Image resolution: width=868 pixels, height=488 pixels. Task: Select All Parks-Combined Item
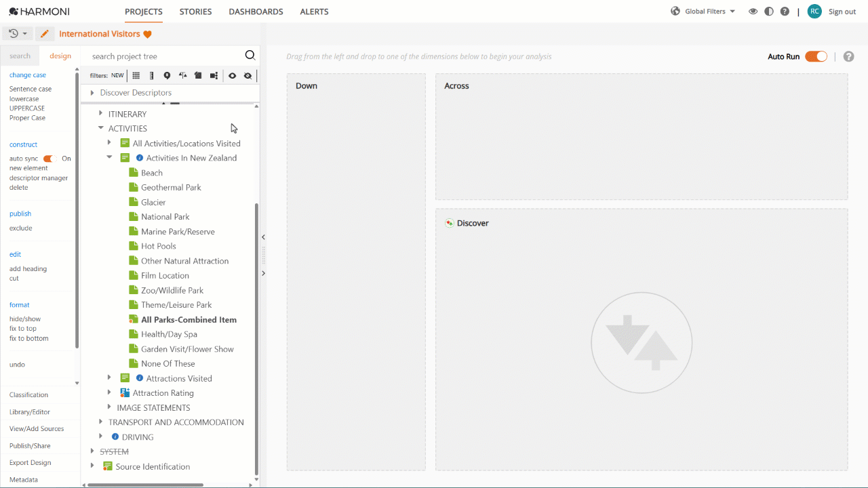click(x=189, y=320)
